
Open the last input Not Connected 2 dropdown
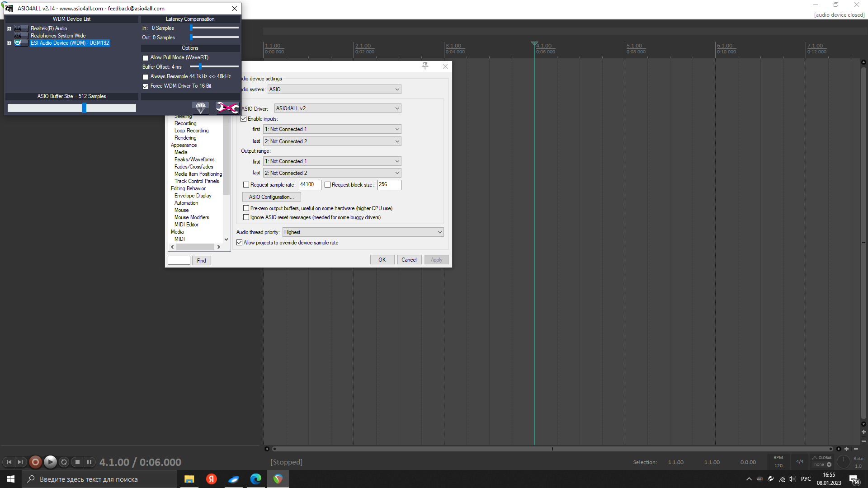[x=332, y=141]
